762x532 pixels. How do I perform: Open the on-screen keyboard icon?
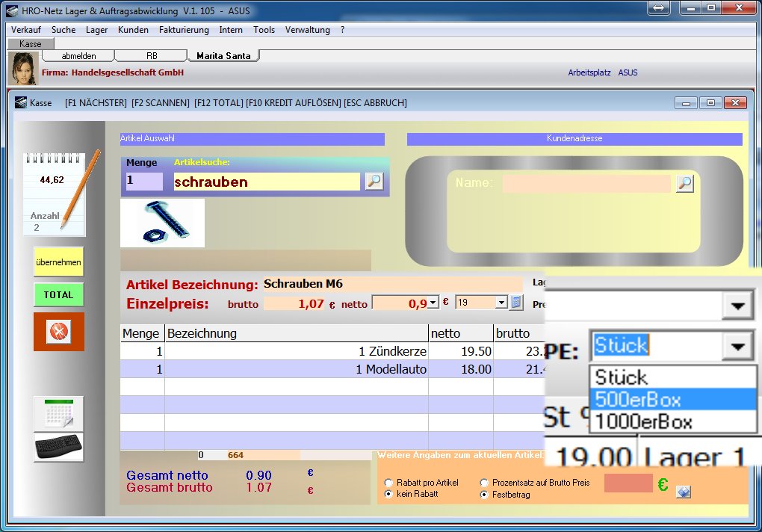pos(58,447)
